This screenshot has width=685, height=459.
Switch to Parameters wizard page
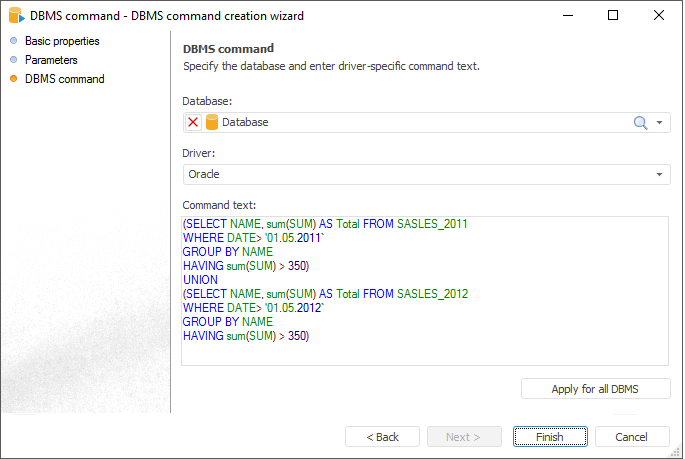point(51,60)
